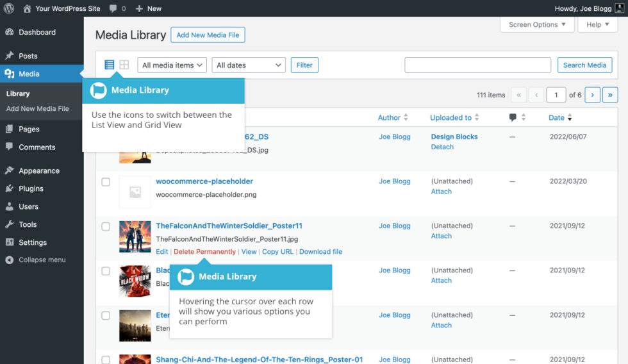Viewport: 628px width, 364px height.
Task: Click the Plugins plug icon
Action: click(x=10, y=188)
